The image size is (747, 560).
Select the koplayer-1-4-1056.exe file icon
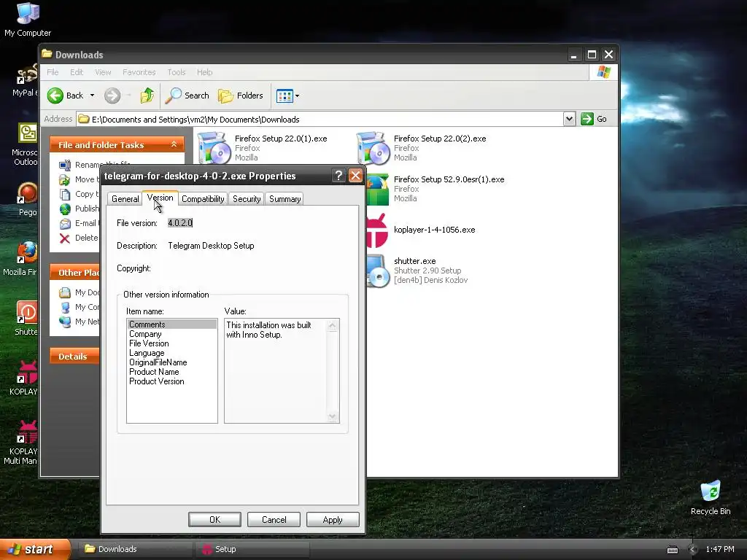pos(378,230)
